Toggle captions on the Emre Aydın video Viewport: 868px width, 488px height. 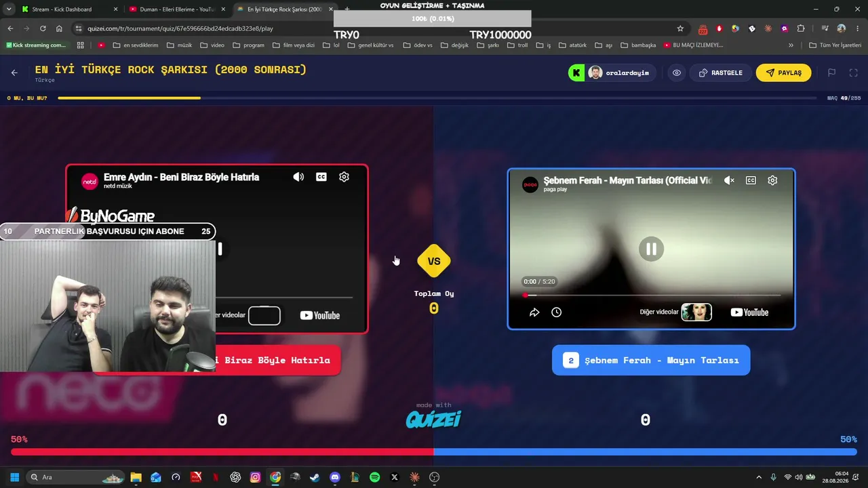coord(321,177)
